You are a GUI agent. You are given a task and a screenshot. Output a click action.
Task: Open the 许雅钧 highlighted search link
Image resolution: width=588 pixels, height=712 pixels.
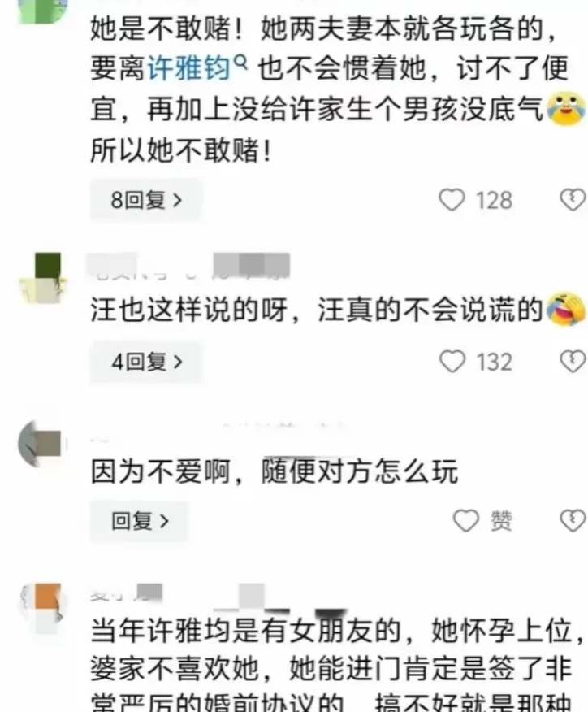pos(190,69)
